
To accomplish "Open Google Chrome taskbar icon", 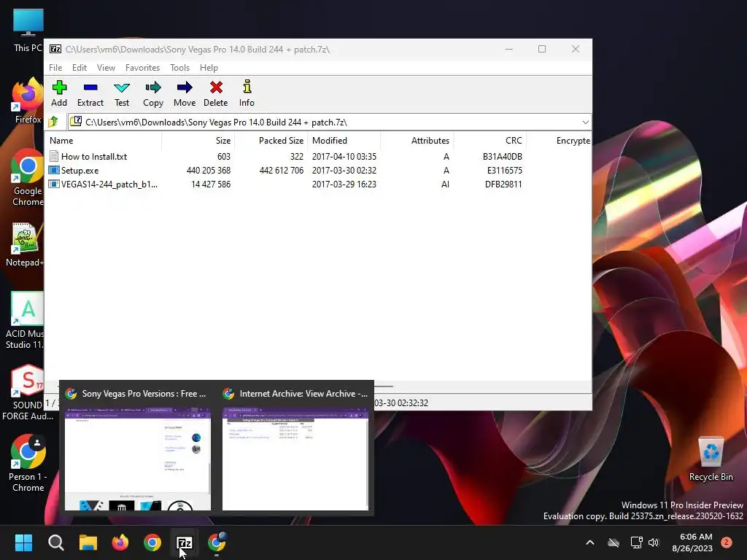I will (152, 542).
